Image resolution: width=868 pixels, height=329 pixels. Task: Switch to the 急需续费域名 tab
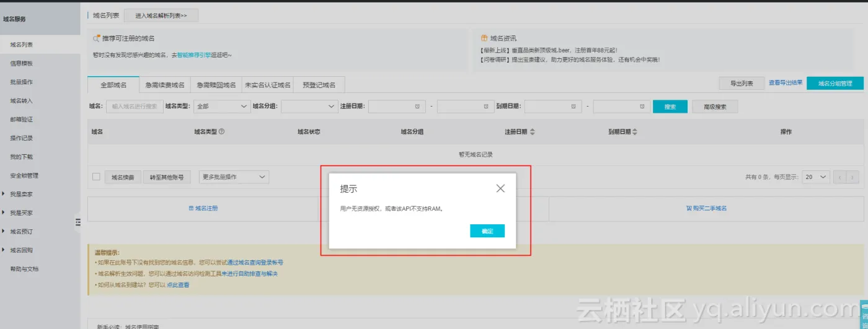165,85
